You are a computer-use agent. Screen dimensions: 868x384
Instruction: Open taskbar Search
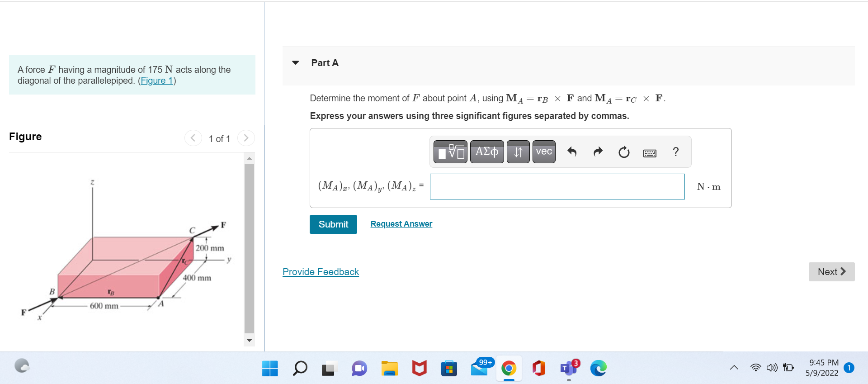(x=300, y=368)
